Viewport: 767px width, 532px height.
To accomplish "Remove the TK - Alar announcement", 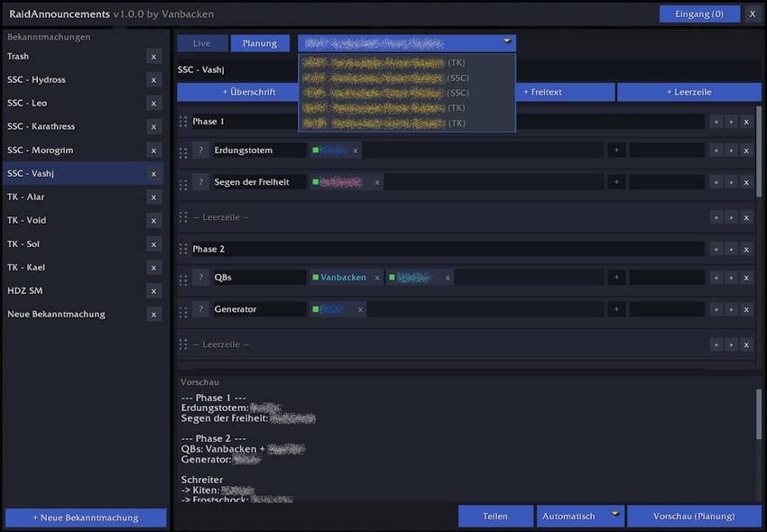I will point(153,197).
